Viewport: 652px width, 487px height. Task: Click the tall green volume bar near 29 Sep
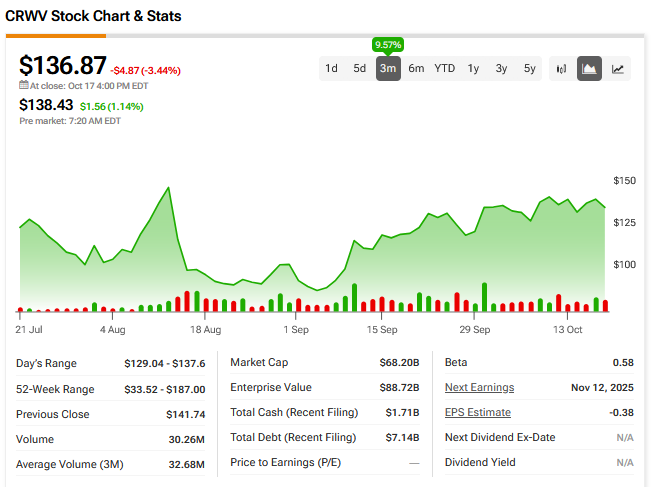point(484,297)
